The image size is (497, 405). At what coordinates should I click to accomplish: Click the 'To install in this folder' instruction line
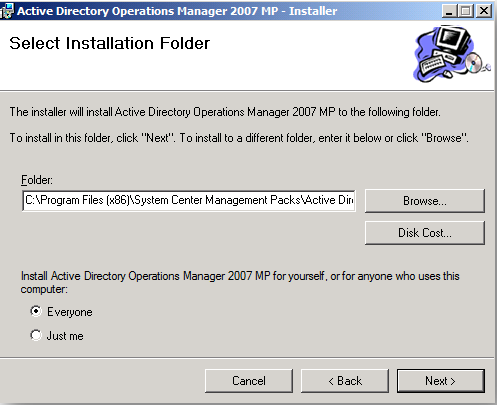[239, 138]
